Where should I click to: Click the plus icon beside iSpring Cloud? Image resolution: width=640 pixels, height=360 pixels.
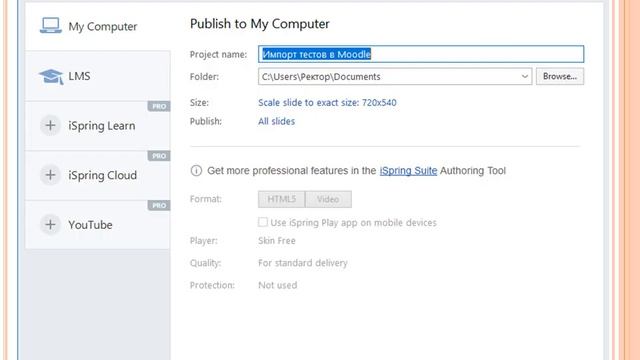point(50,175)
